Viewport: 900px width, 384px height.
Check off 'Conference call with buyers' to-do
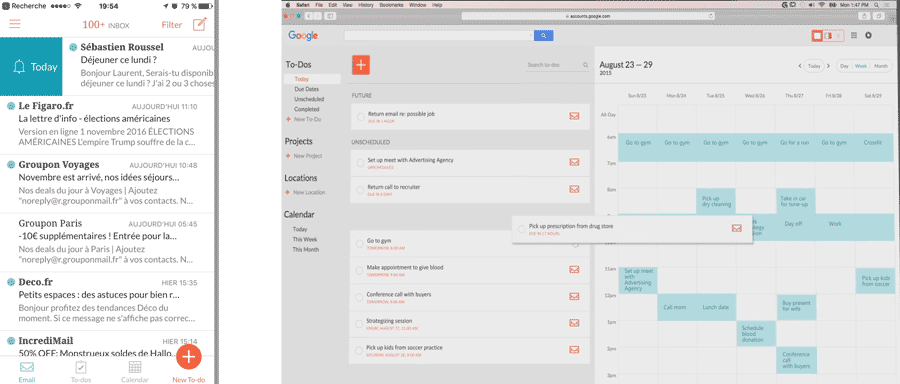360,297
